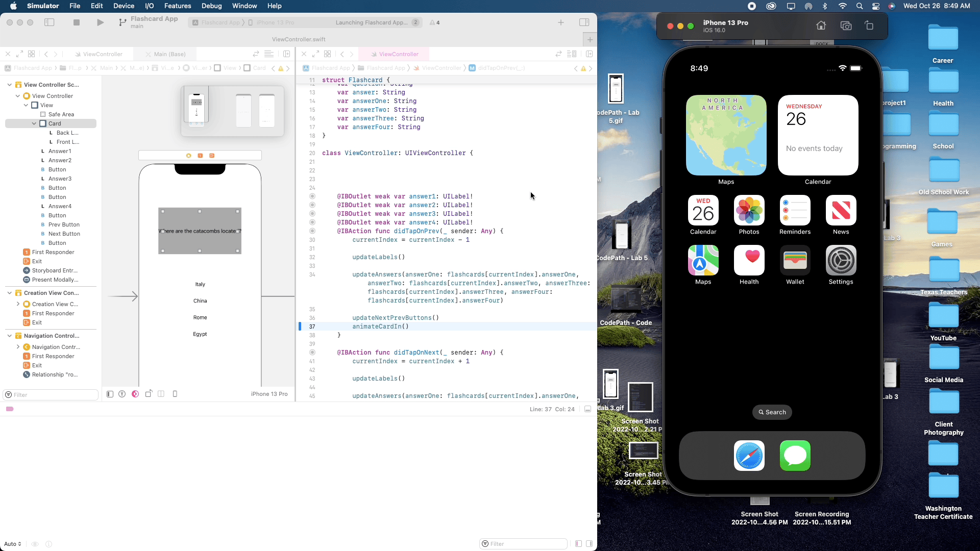
Task: Open editor options via the minimap icon
Action: pos(572,54)
